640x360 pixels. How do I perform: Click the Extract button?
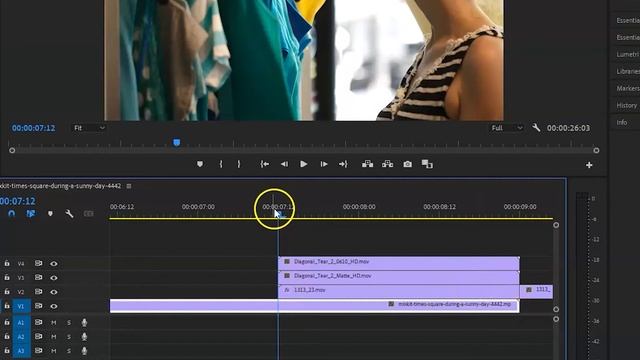click(387, 164)
